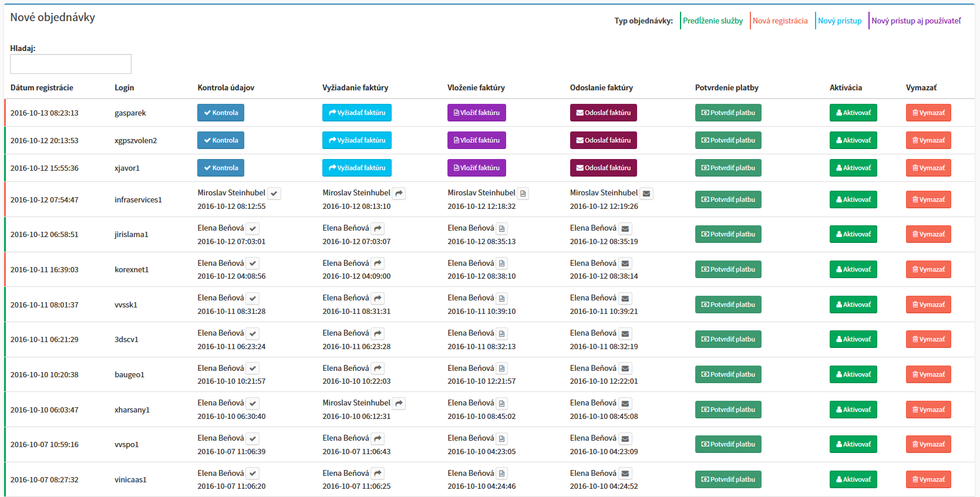980x497 pixels.
Task: Click checkmark icon in korexnet1 row
Action: click(253, 263)
